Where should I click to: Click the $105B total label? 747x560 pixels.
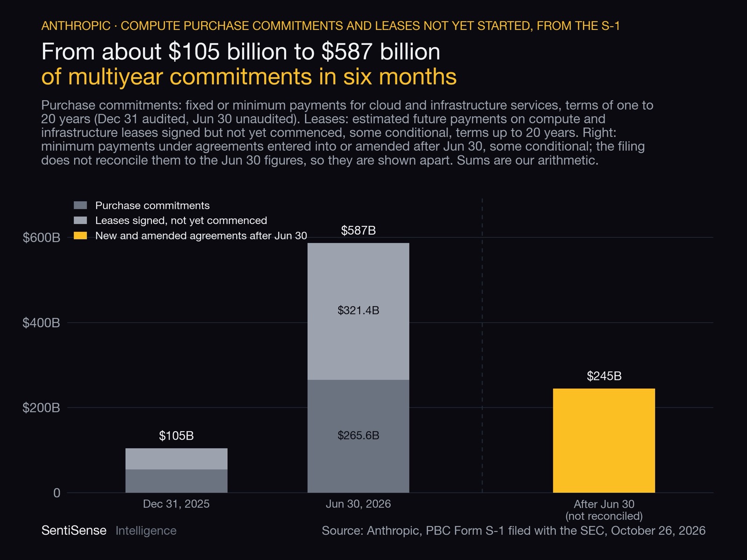pyautogui.click(x=176, y=436)
